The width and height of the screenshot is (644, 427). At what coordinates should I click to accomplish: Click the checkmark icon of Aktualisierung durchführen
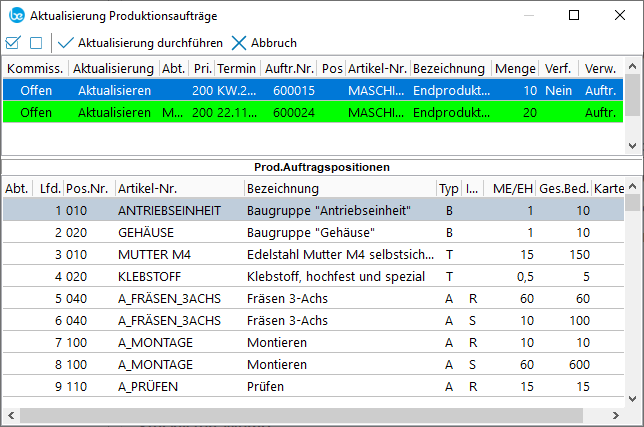66,43
